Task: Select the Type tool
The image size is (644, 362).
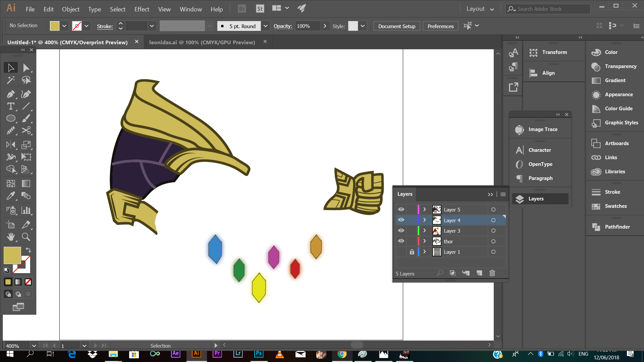Action: (x=11, y=106)
